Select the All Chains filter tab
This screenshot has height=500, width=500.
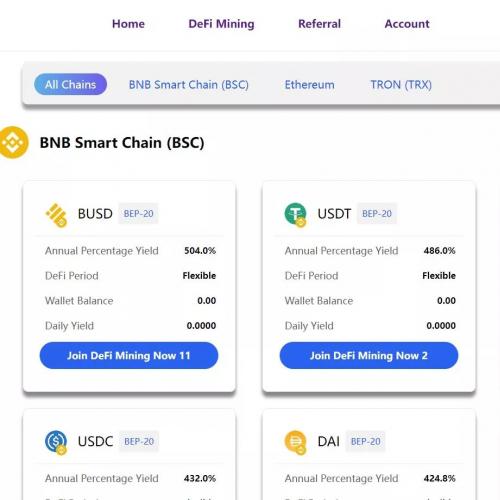(70, 84)
